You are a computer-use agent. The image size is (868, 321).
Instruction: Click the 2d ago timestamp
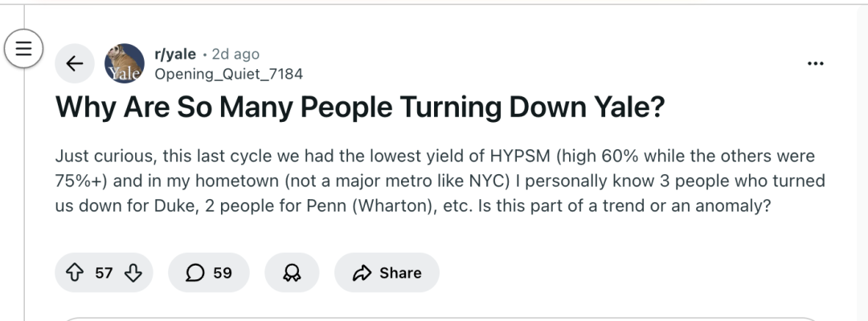click(x=235, y=54)
